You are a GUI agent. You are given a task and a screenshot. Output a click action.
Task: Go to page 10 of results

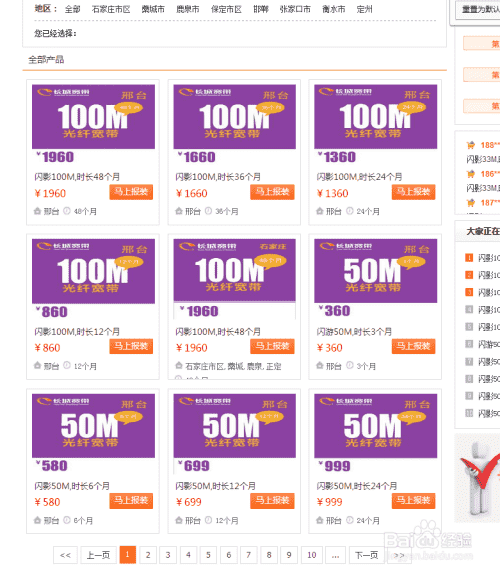click(311, 555)
